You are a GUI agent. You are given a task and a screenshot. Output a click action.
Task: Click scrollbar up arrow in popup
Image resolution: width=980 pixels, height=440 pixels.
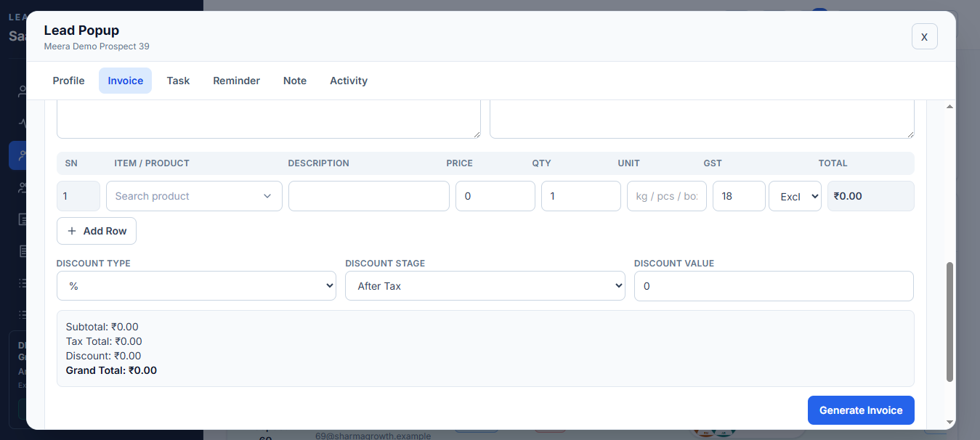tap(949, 107)
